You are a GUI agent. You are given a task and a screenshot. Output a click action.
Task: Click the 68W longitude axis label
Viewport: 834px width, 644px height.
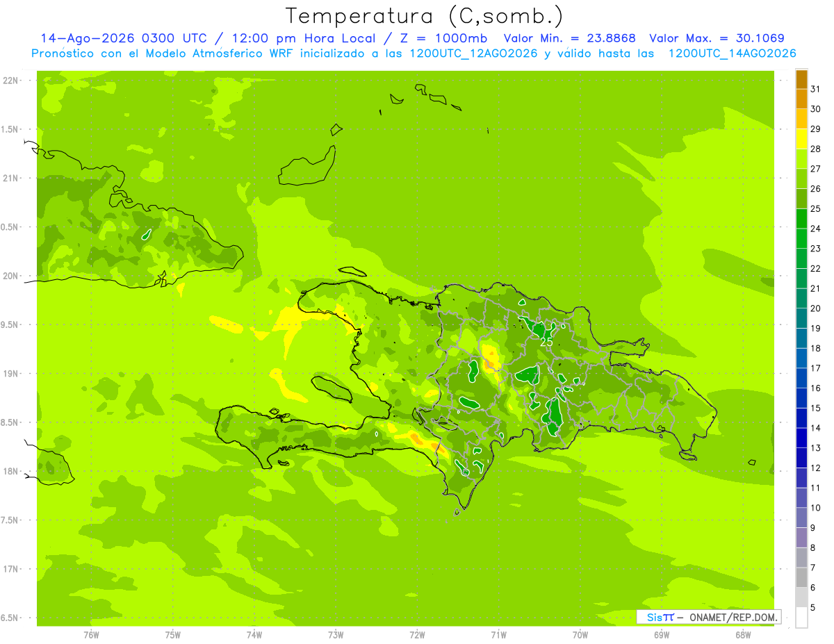[743, 635]
